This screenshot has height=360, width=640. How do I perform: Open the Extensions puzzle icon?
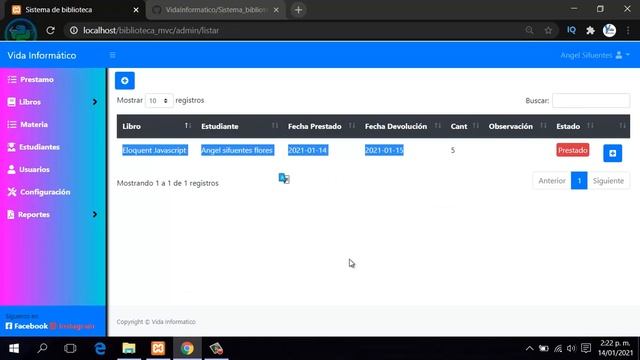point(590,30)
